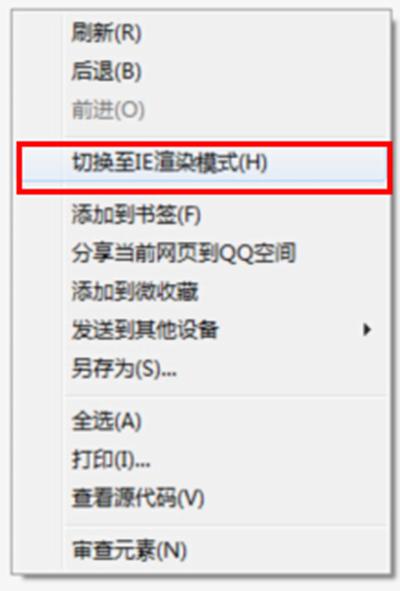Expand the submenu arrow beside 发送到其他设备
The width and height of the screenshot is (400, 591).
pos(366,330)
